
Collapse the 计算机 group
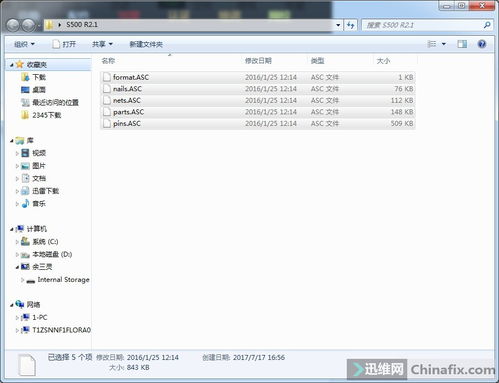click(x=12, y=229)
